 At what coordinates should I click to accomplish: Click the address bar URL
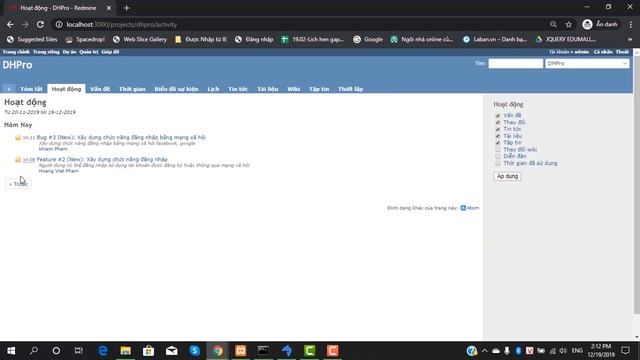(x=122, y=24)
